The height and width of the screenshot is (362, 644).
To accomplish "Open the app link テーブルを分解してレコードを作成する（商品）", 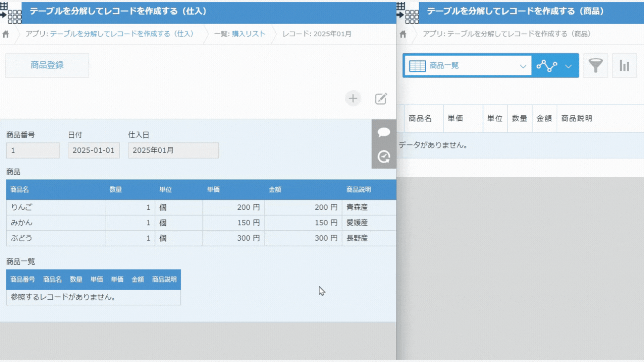I will pos(519,34).
